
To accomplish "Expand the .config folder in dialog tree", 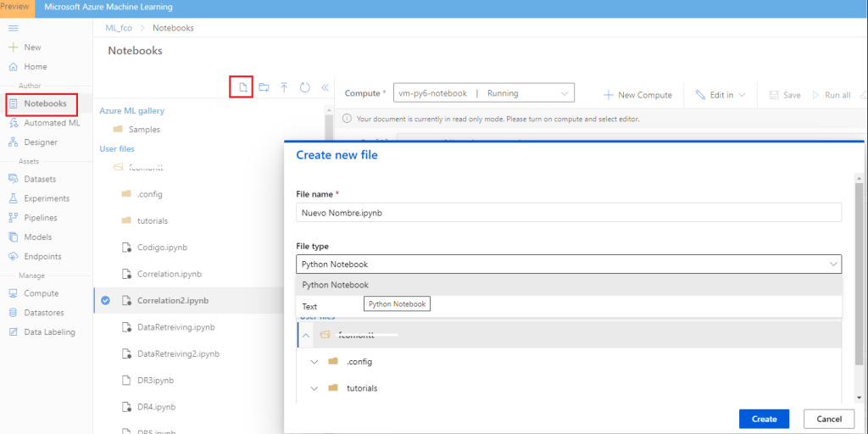I will click(314, 362).
